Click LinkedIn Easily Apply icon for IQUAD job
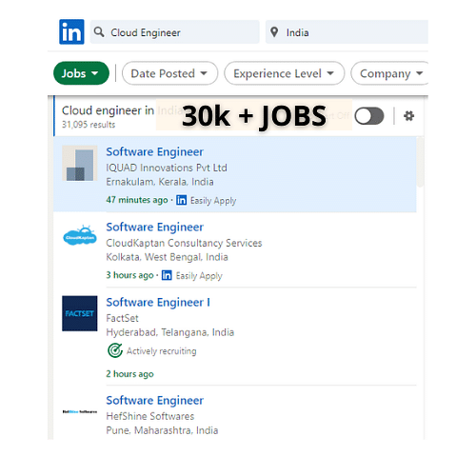 click(x=181, y=200)
